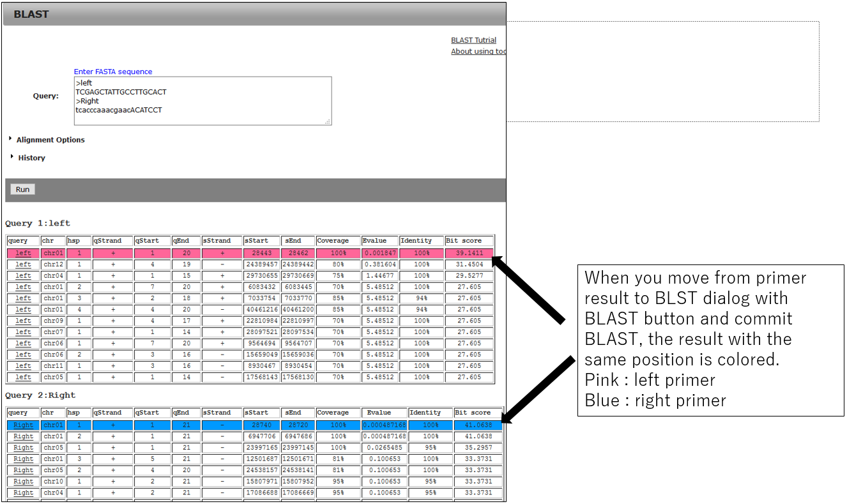Click the sEnd value 24389442
The height and width of the screenshot is (504, 847).
[298, 264]
